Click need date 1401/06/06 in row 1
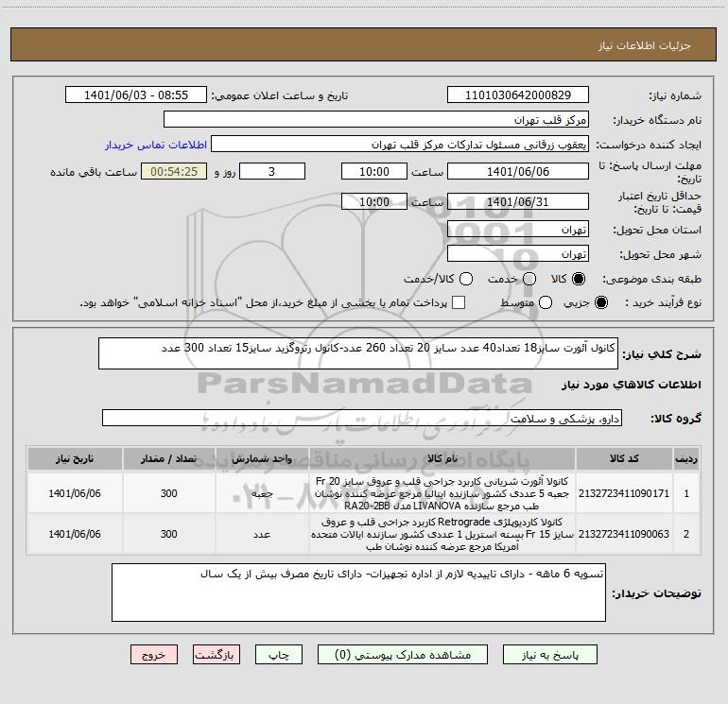 (x=75, y=493)
